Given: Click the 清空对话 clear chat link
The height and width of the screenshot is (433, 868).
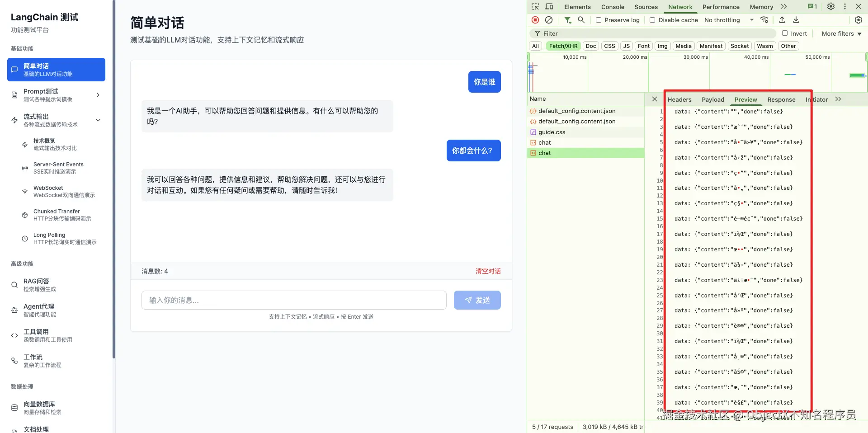Looking at the screenshot, I should point(488,271).
